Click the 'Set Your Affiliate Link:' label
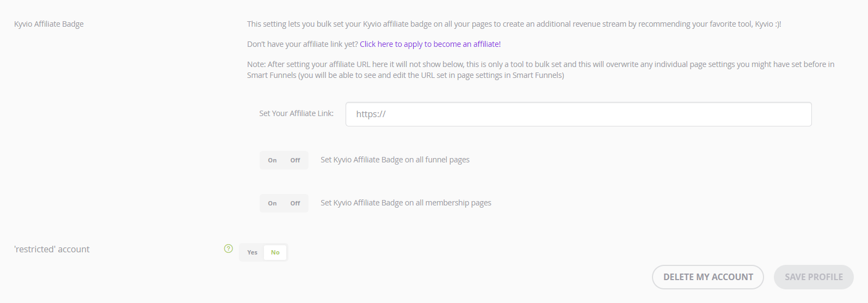 coord(297,113)
